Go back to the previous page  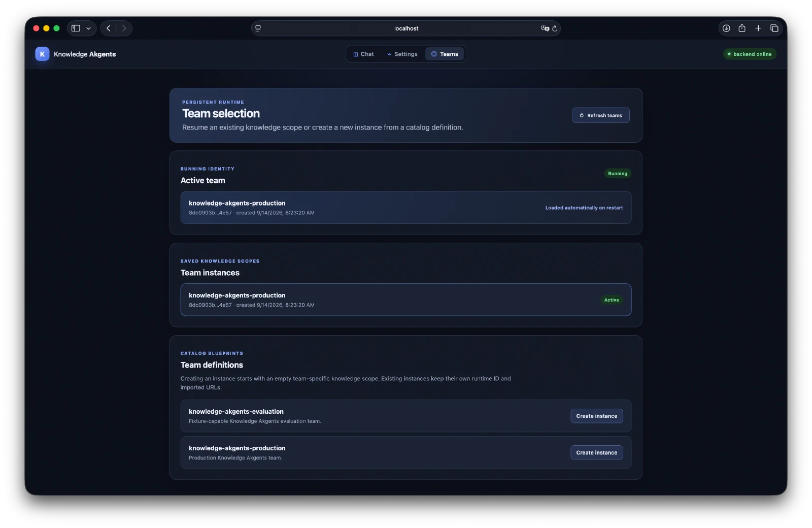(109, 28)
